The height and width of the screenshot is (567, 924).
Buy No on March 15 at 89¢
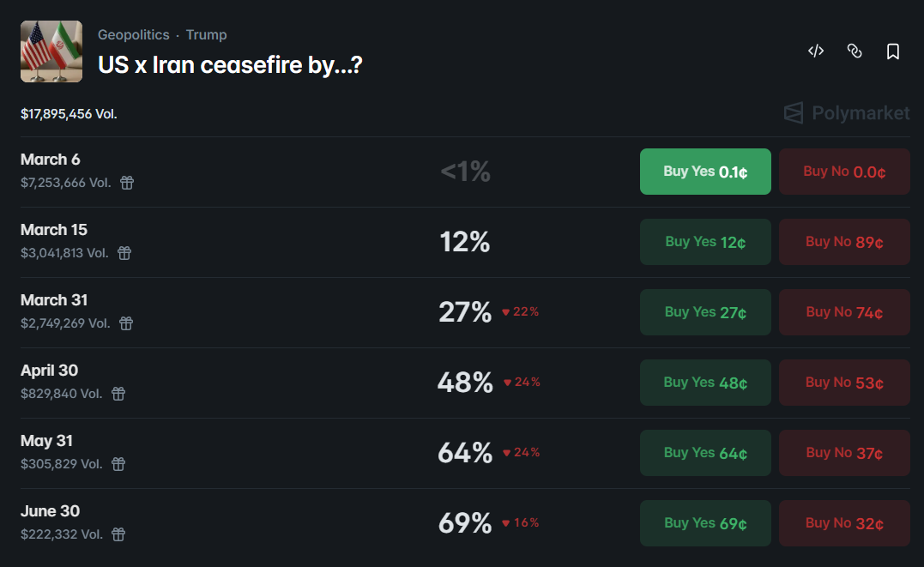click(x=843, y=241)
